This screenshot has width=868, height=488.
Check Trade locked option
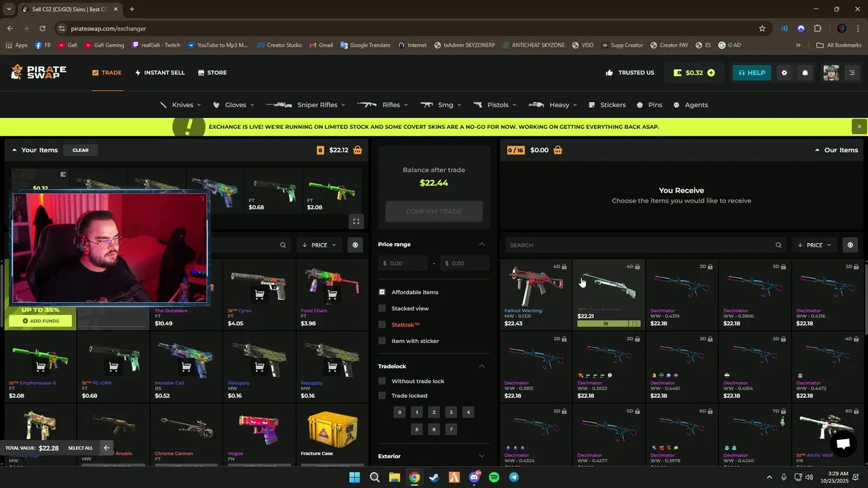pos(382,396)
